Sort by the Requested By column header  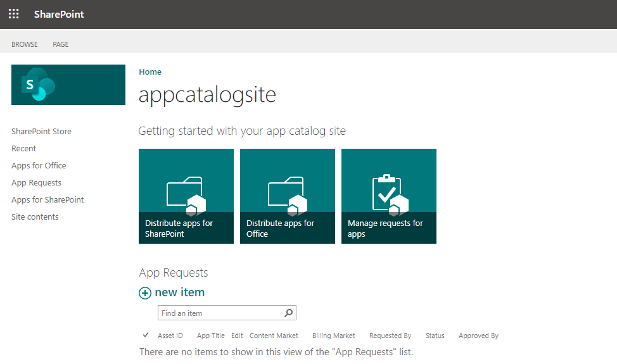coord(390,336)
